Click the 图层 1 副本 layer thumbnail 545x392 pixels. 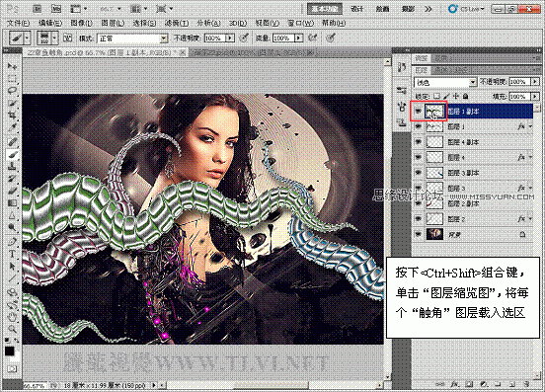click(x=434, y=112)
